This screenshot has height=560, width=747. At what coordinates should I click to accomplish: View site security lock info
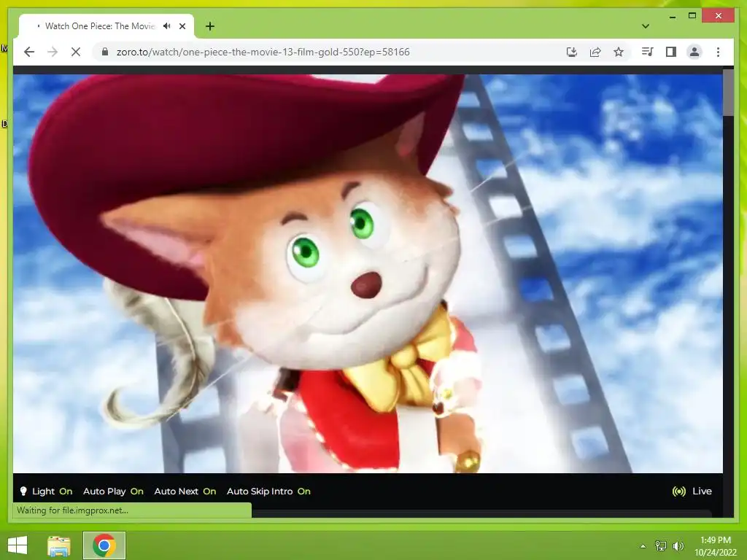click(105, 52)
